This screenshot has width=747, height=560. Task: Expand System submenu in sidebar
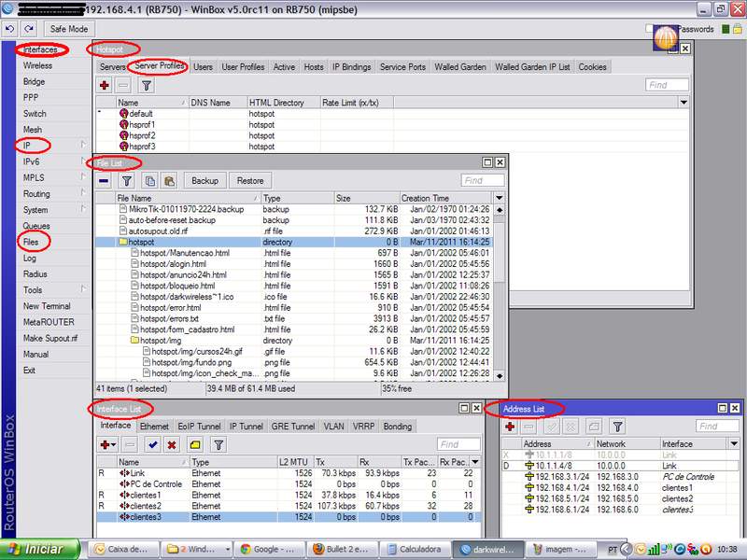click(83, 209)
